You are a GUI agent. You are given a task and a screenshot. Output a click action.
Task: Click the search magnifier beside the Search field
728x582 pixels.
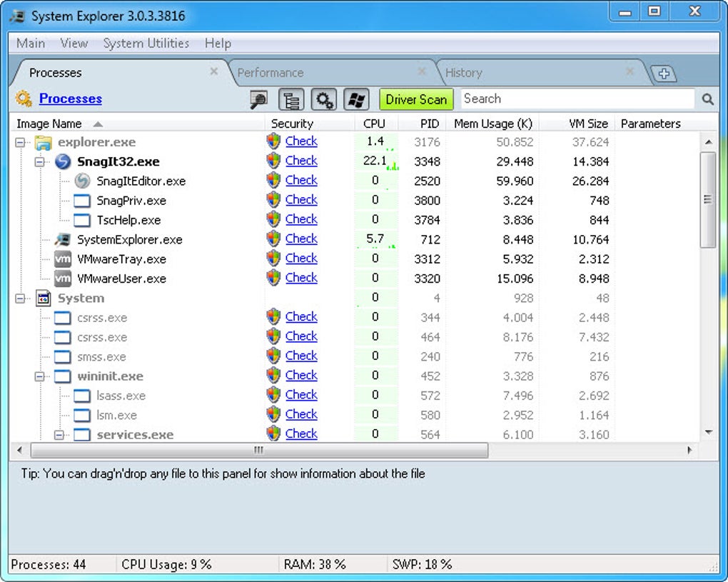[x=707, y=99]
